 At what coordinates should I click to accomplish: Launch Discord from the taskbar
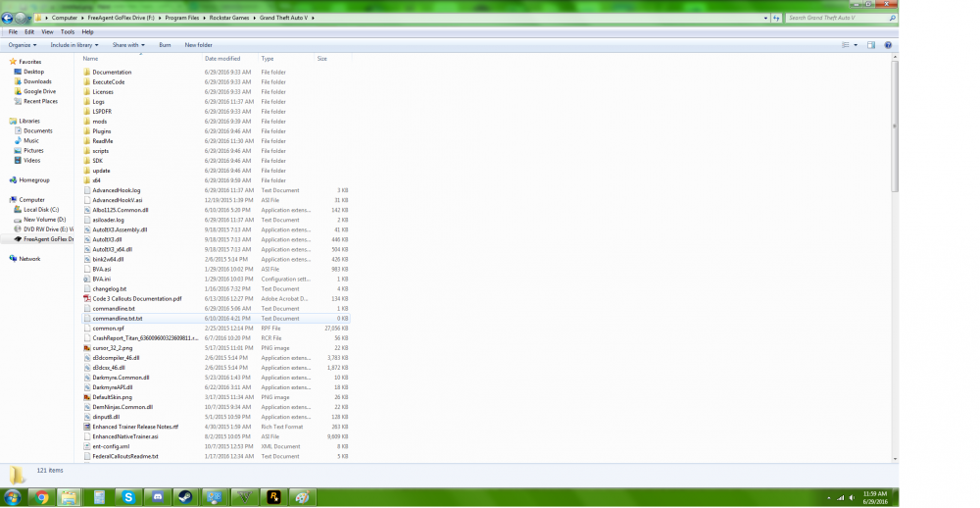(158, 497)
